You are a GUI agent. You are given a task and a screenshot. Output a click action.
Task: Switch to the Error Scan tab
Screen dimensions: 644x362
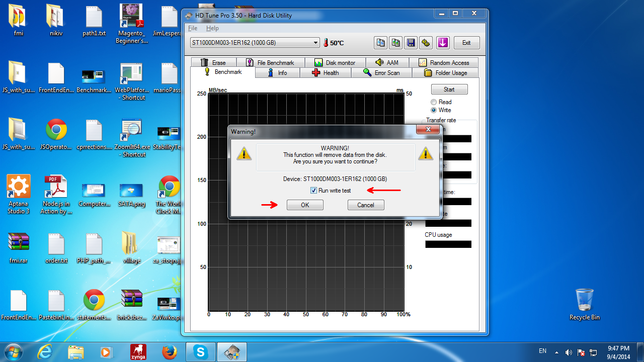pyautogui.click(x=381, y=73)
